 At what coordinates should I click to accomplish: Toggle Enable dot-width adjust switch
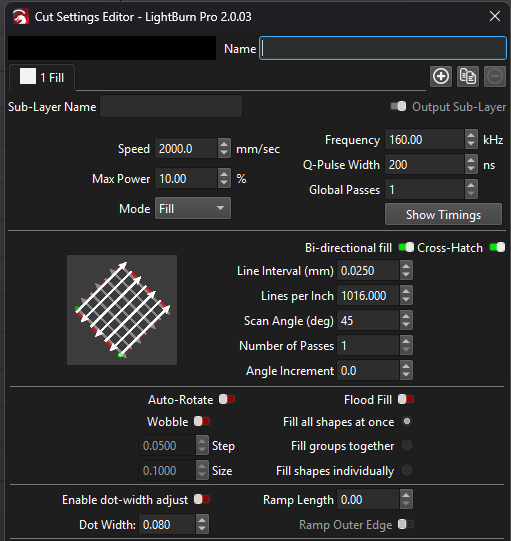pyautogui.click(x=202, y=499)
